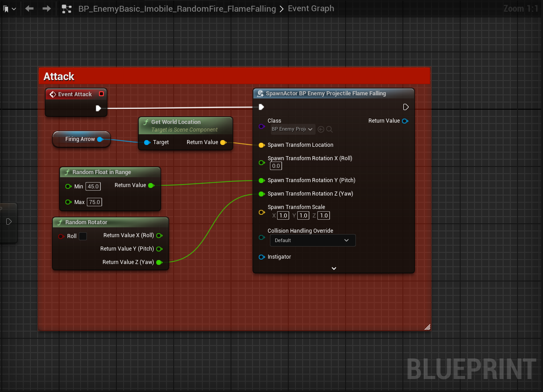Click the Return Value Y (Pitch) output pin
543x392 pixels.
click(x=159, y=249)
